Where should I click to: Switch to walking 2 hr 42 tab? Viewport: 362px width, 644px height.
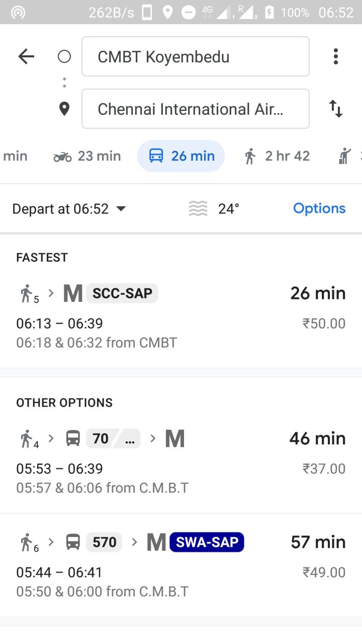tap(277, 156)
